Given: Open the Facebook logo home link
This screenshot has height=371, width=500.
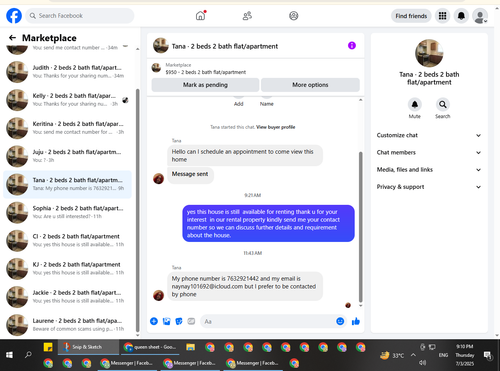Looking at the screenshot, I should (14, 16).
